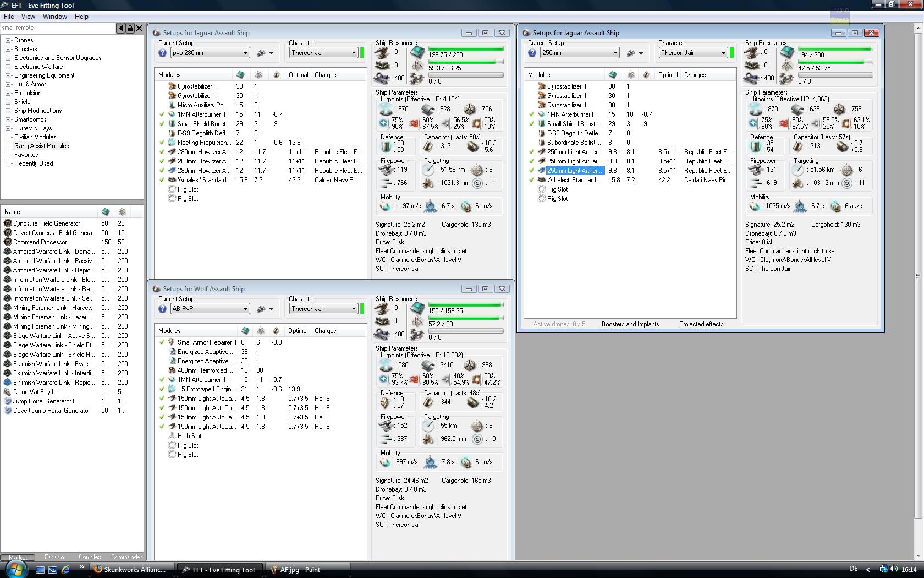Open the File menu
This screenshot has width=924, height=578.
point(9,17)
